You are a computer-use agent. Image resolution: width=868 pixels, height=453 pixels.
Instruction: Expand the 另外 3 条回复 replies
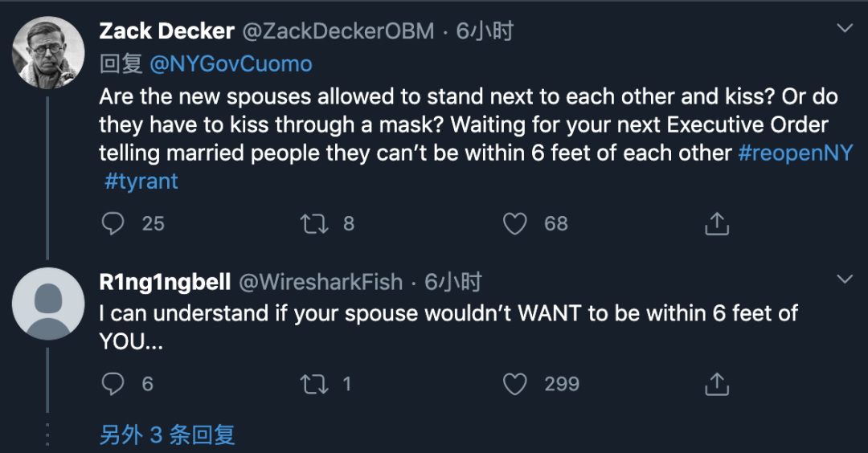click(x=167, y=435)
